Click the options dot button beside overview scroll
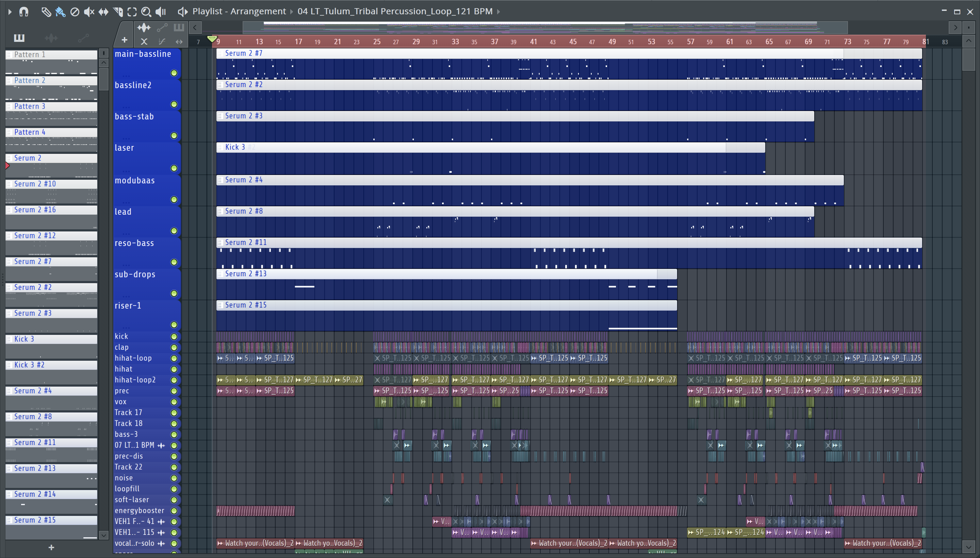The height and width of the screenshot is (558, 980). click(968, 28)
